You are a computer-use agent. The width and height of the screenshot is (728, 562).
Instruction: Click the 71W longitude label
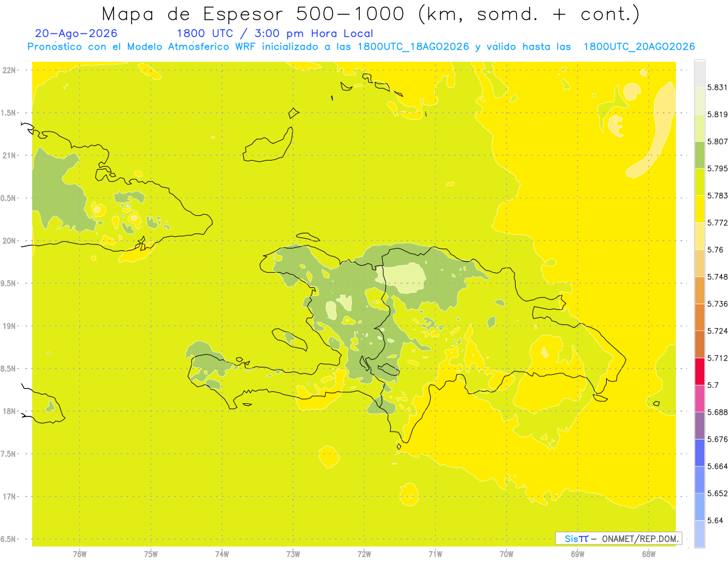click(435, 554)
